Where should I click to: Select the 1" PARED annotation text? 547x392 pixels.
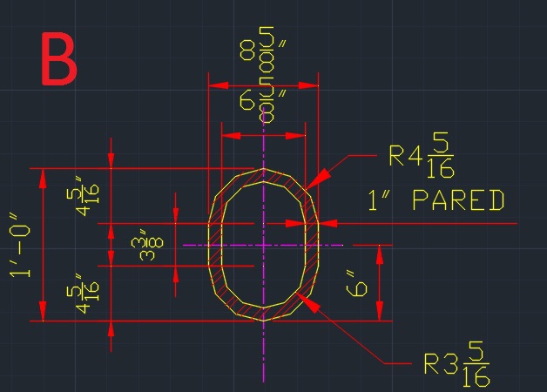coord(436,201)
